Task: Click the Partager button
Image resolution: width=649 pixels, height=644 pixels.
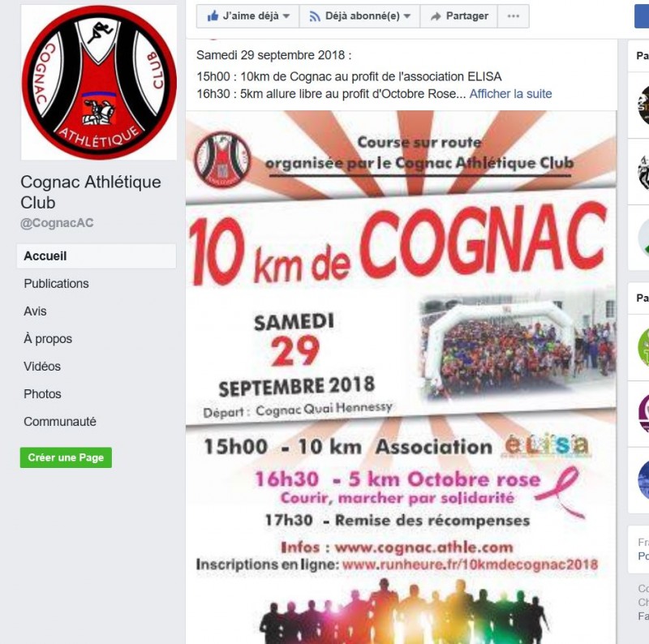Action: coord(458,16)
